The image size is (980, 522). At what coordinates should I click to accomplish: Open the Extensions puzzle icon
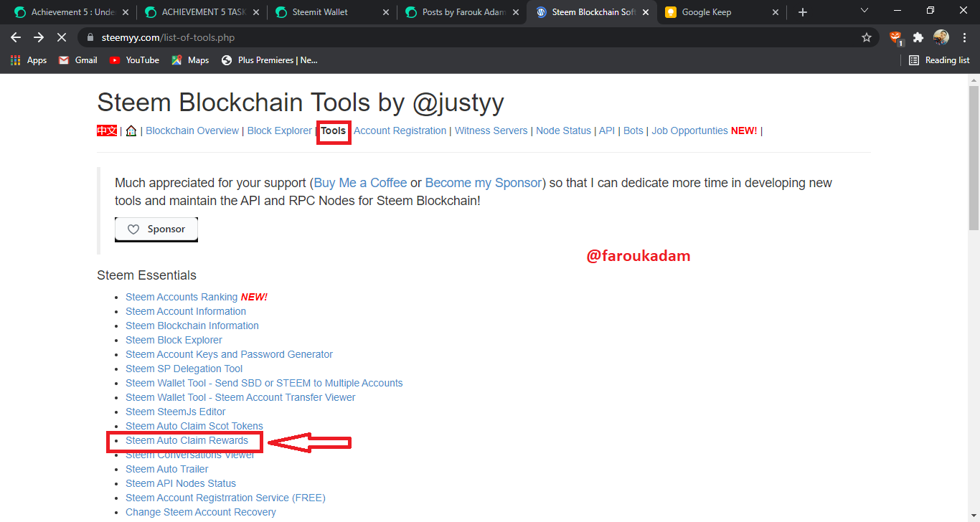(x=918, y=37)
